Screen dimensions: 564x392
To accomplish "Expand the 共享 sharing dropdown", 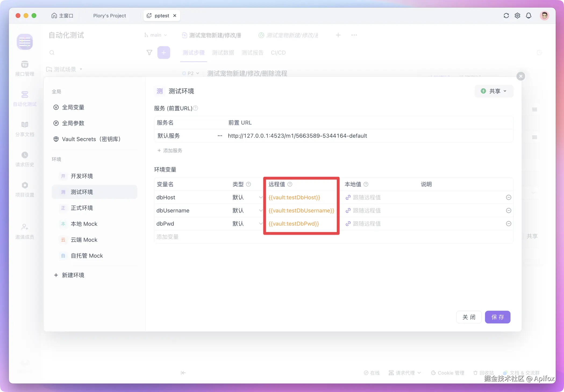I will point(494,91).
